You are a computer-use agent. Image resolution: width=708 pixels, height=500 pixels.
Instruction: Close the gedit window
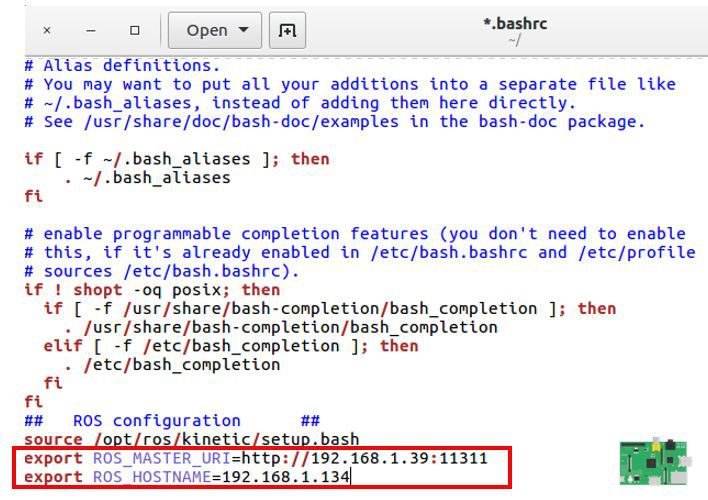(x=47, y=30)
